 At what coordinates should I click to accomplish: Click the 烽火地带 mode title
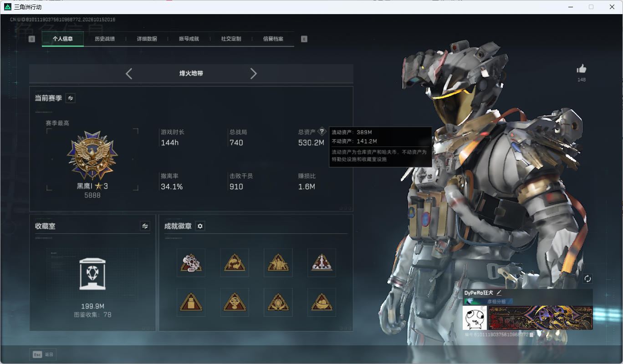pyautogui.click(x=191, y=73)
